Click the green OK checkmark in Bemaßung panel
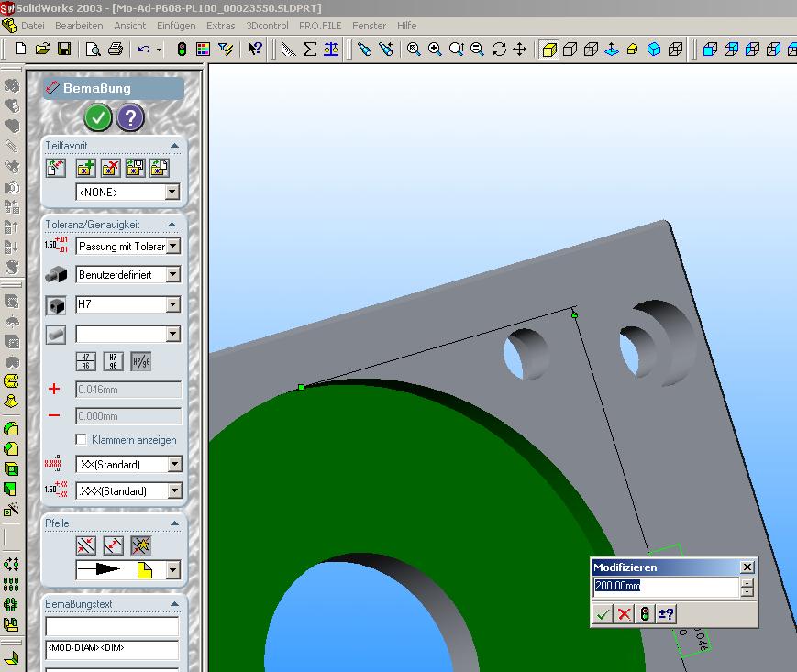The image size is (797, 672). (98, 118)
